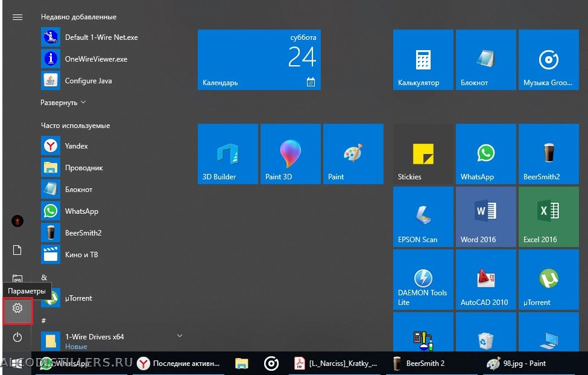The image size is (588, 375).
Task: Switch to 98.jpg - Paint taskbar window
Action: (528, 364)
